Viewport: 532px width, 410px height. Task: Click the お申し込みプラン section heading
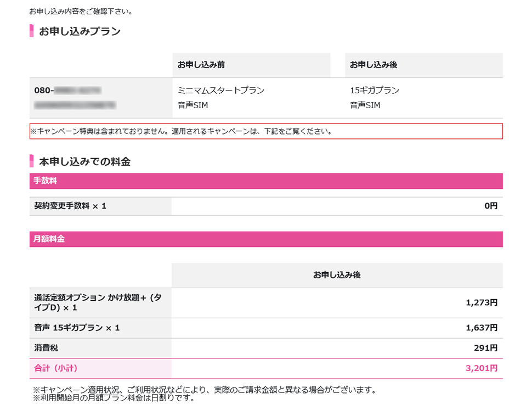[x=80, y=31]
